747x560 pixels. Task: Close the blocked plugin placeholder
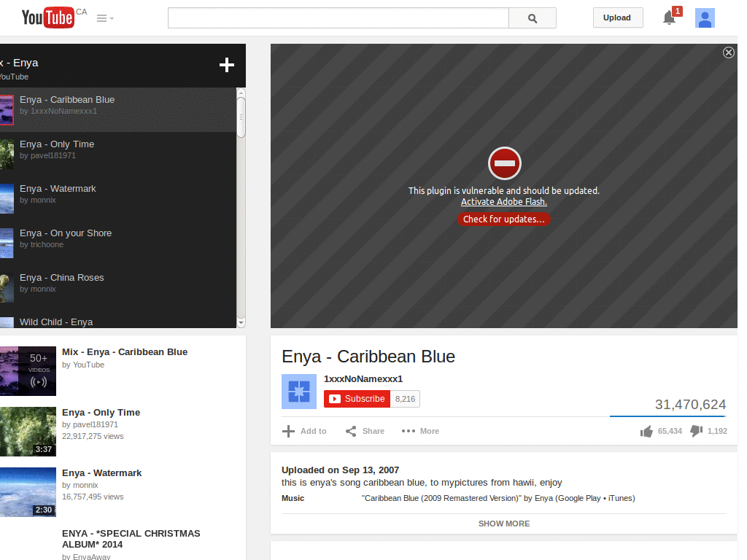pos(729,52)
